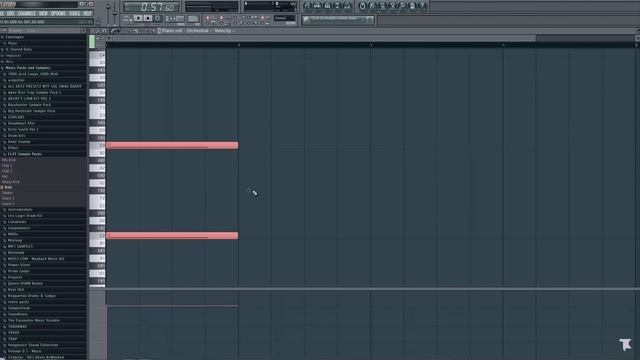
Task: Expand the acapellas folder
Action: click(x=16, y=80)
